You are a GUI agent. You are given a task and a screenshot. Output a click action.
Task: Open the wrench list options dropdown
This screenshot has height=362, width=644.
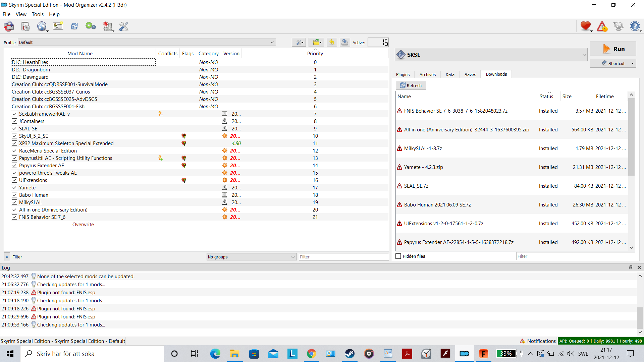(299, 42)
